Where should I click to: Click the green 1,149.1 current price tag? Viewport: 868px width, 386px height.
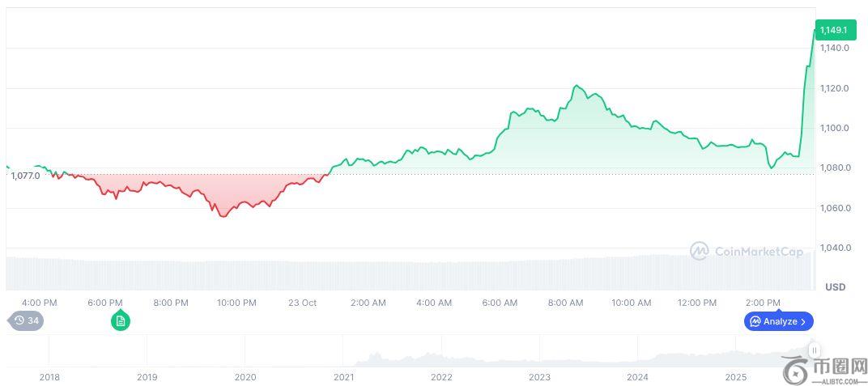(x=833, y=30)
